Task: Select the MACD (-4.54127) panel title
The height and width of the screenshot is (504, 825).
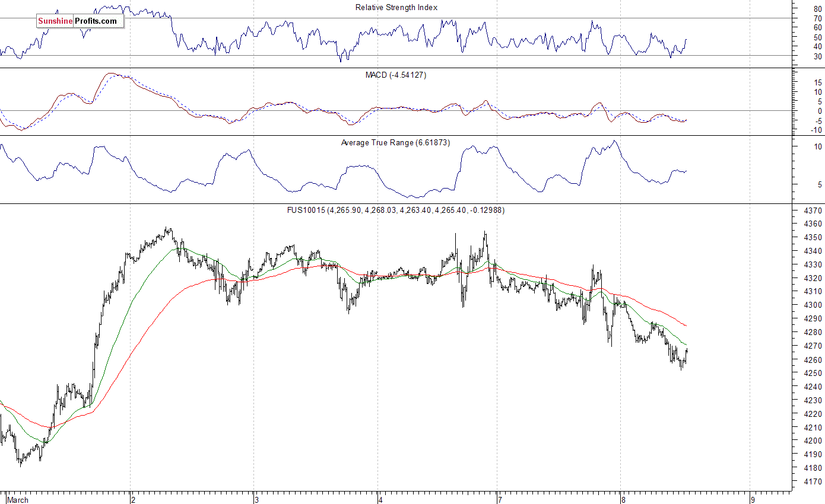Action: point(396,75)
